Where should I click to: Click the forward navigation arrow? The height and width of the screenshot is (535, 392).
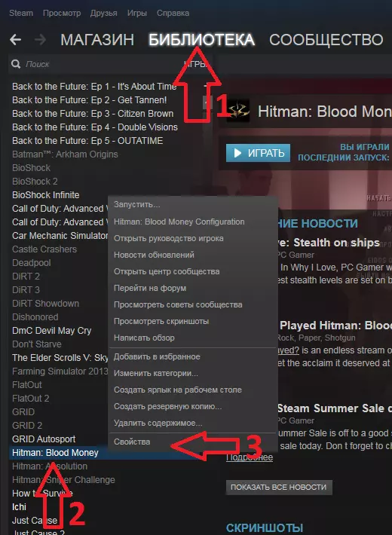tap(40, 40)
